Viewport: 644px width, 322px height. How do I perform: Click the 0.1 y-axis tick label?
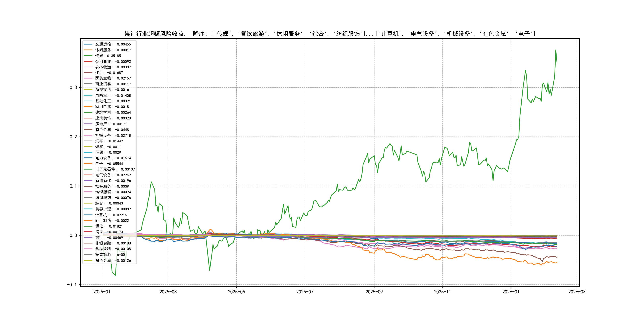(x=73, y=186)
